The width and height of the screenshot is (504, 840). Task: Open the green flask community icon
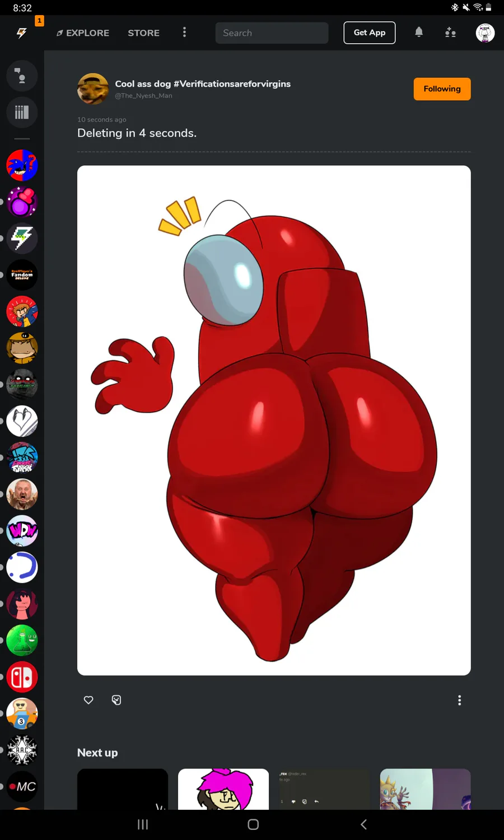pyautogui.click(x=22, y=641)
